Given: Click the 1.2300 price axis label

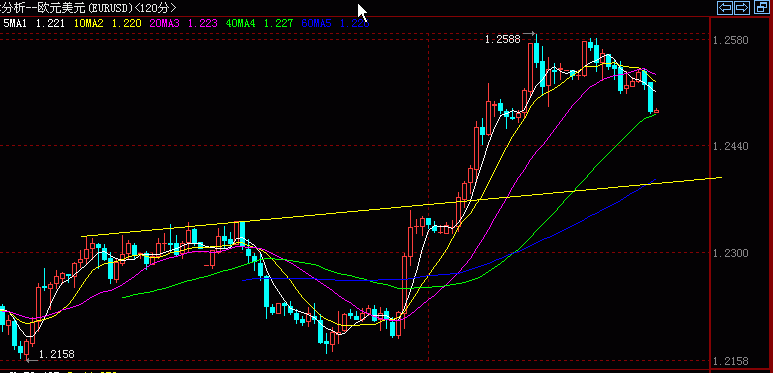Looking at the screenshot, I should point(731,253).
